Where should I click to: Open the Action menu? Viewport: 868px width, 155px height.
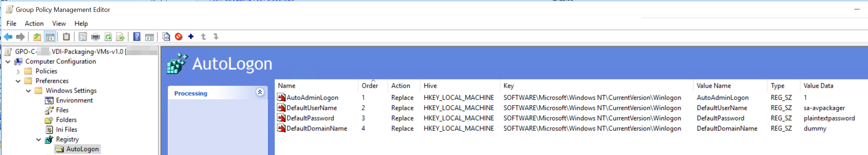pos(34,23)
